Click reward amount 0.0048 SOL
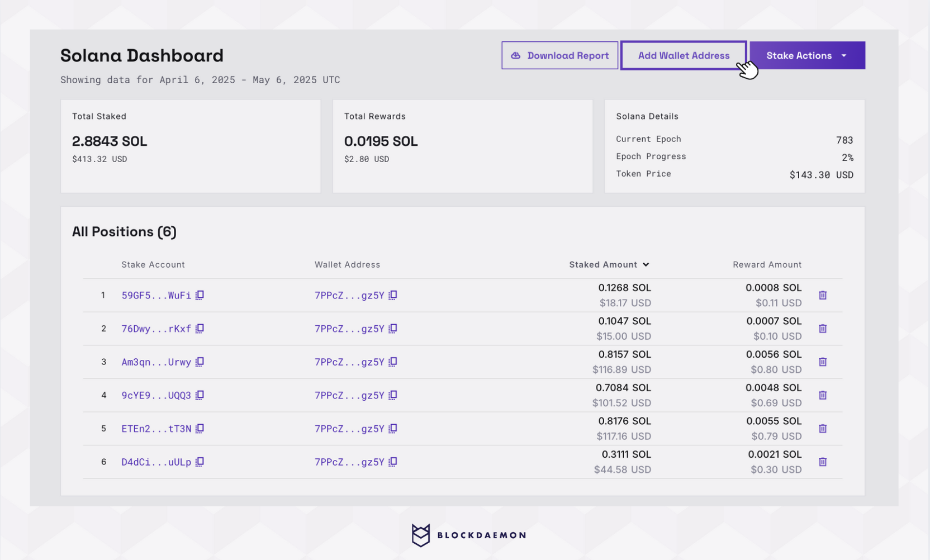The height and width of the screenshot is (560, 930). 774,388
